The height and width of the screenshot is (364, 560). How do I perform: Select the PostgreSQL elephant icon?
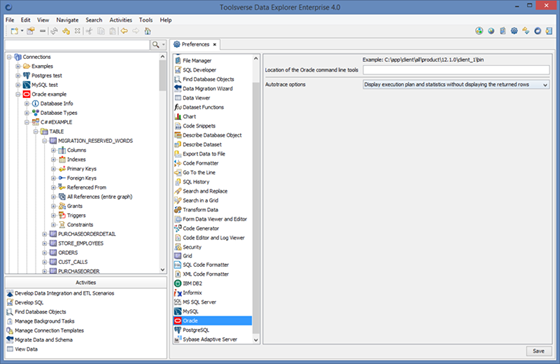tap(178, 330)
